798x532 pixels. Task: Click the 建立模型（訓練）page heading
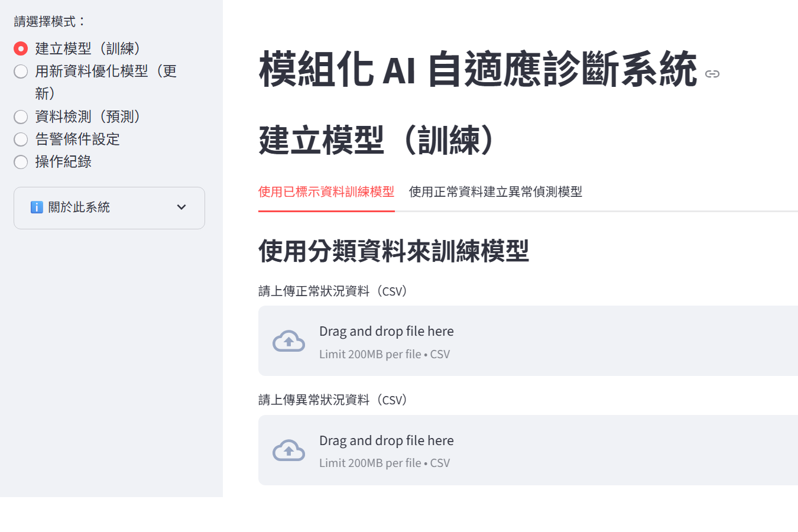pos(377,141)
